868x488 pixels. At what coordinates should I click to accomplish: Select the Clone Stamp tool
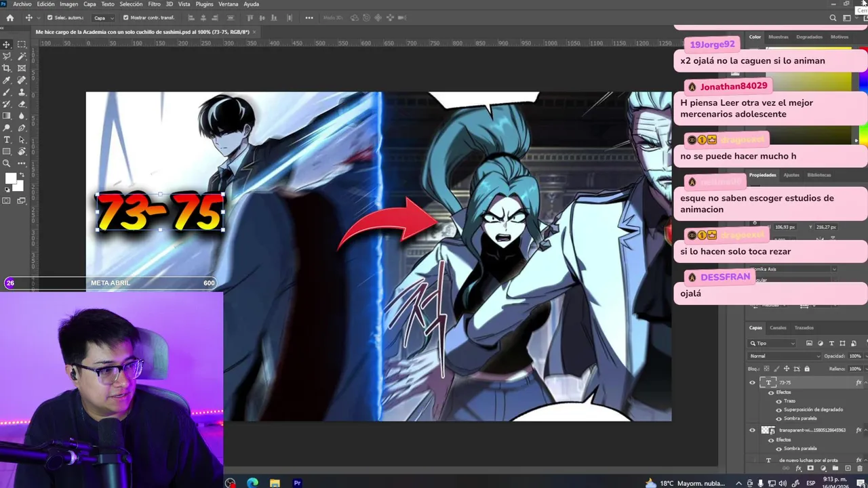[22, 91]
